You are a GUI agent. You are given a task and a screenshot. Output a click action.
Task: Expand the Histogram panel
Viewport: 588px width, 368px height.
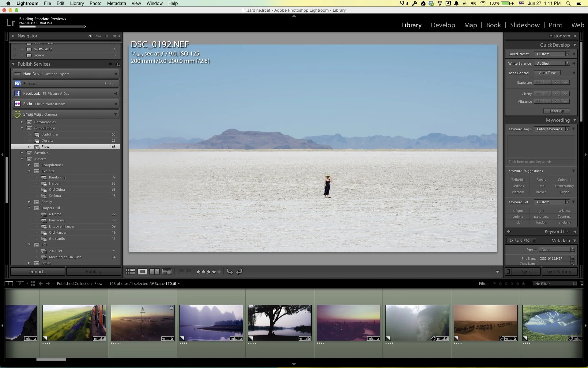click(x=575, y=36)
